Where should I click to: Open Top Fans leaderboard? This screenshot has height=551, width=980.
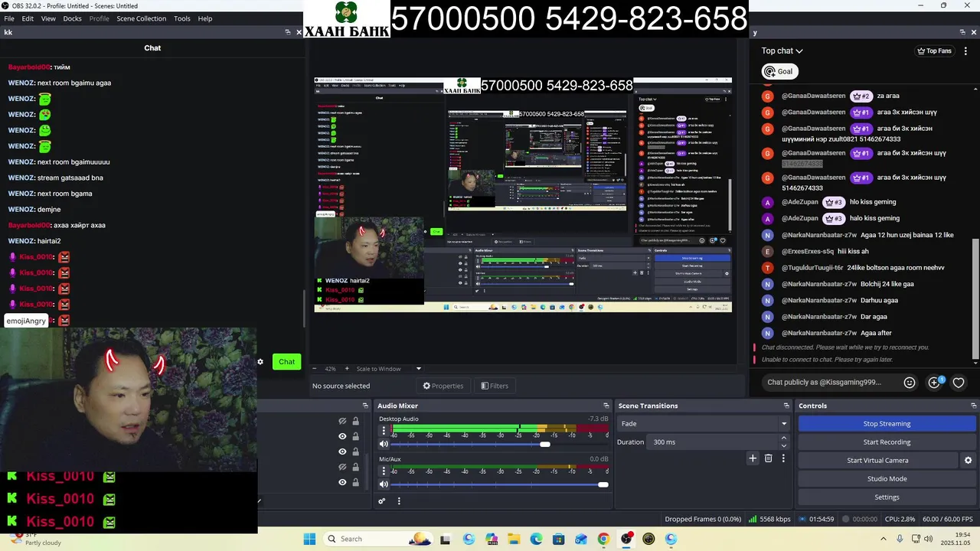coord(934,51)
